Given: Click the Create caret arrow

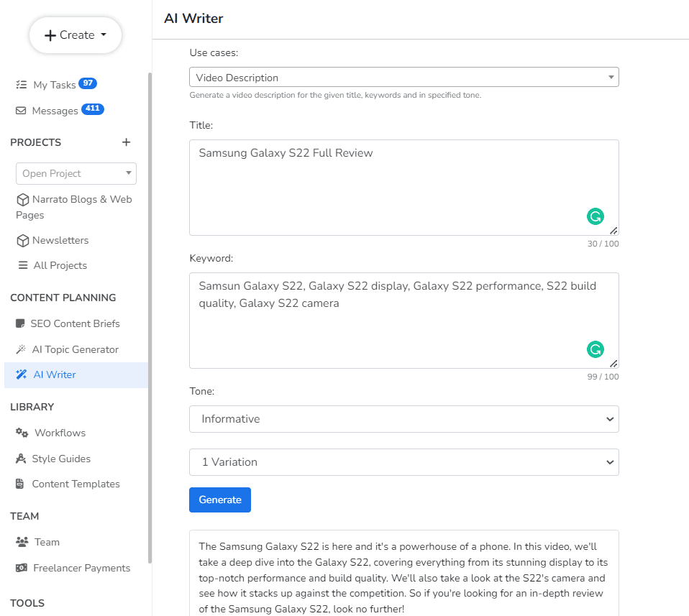Looking at the screenshot, I should [104, 35].
